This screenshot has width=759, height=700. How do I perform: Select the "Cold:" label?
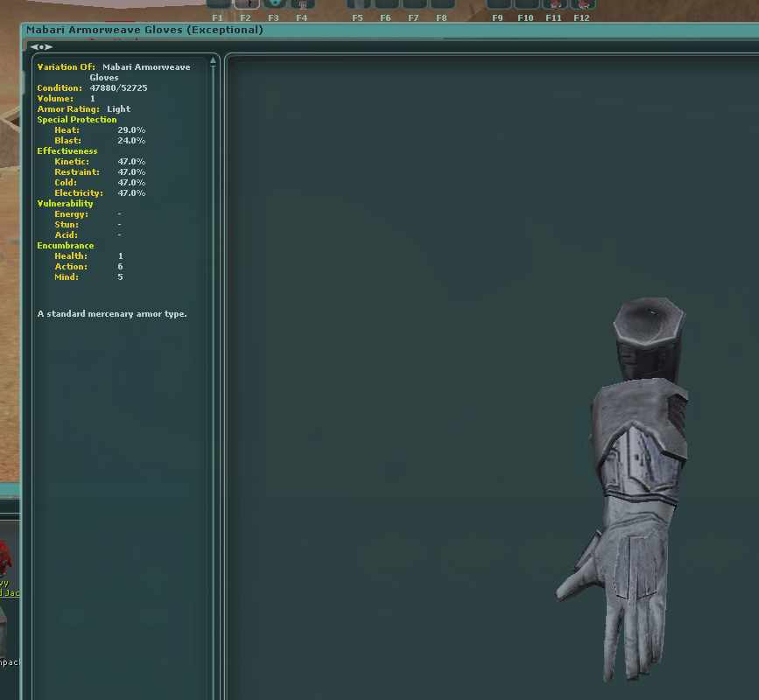[66, 182]
